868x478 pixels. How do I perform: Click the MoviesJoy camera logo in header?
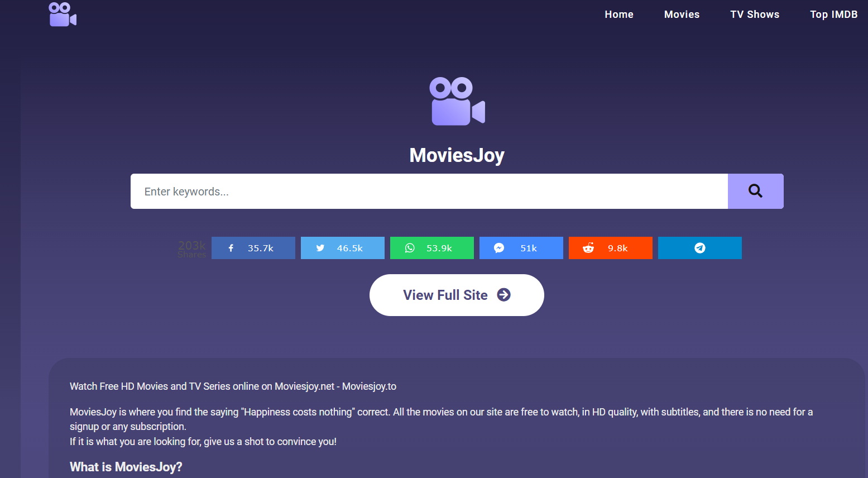click(63, 15)
